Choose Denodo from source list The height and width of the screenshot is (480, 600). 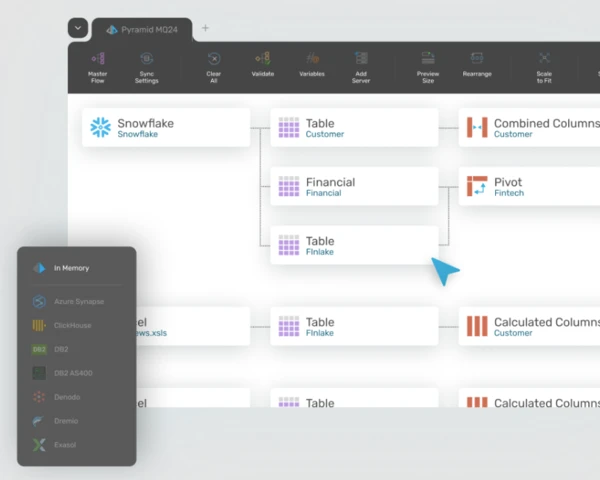(77, 397)
